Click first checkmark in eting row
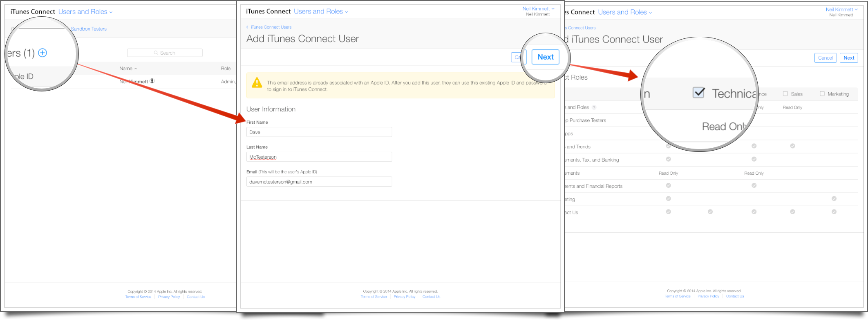 tap(668, 199)
